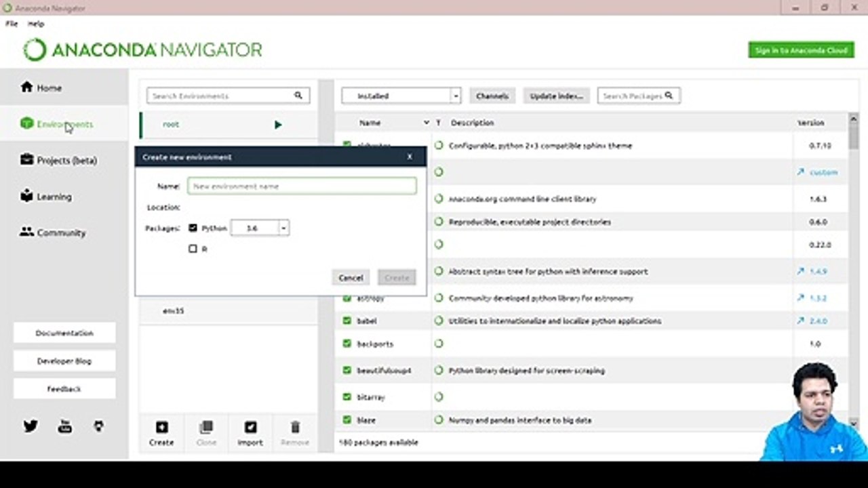Image resolution: width=868 pixels, height=488 pixels.
Task: Click the Search Packages field
Action: [x=639, y=96]
